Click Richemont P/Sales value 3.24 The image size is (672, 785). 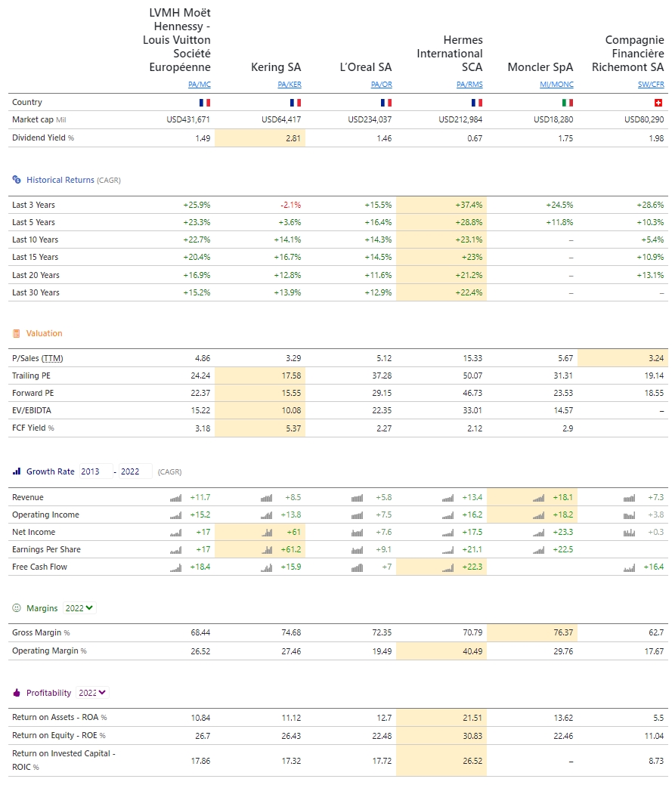tap(656, 358)
